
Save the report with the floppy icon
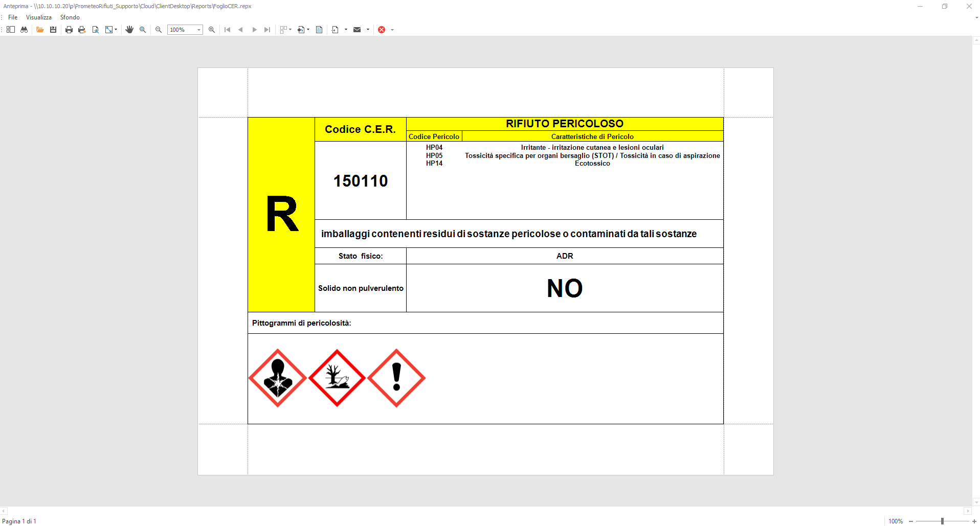pyautogui.click(x=53, y=30)
